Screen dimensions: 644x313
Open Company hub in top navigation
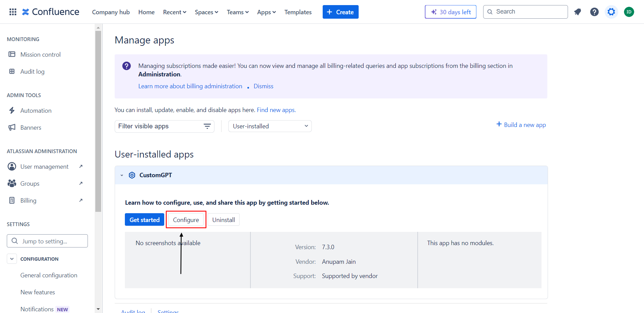click(x=111, y=12)
